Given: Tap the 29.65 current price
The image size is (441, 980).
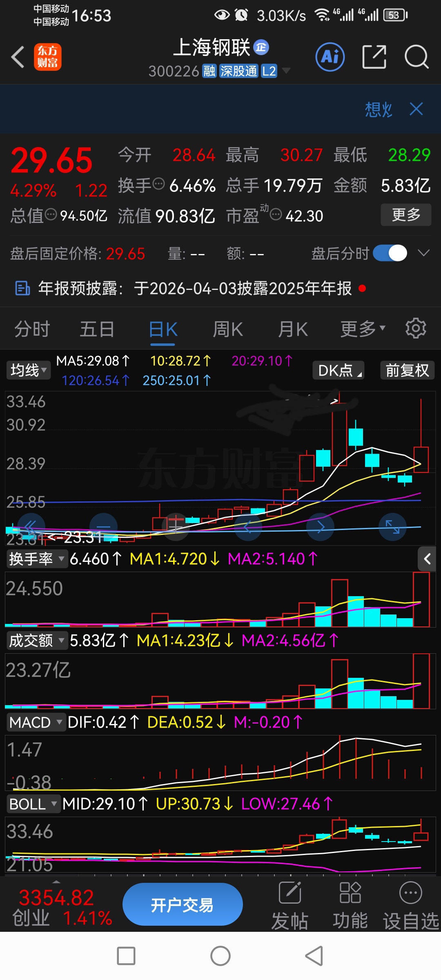Looking at the screenshot, I should (x=52, y=160).
